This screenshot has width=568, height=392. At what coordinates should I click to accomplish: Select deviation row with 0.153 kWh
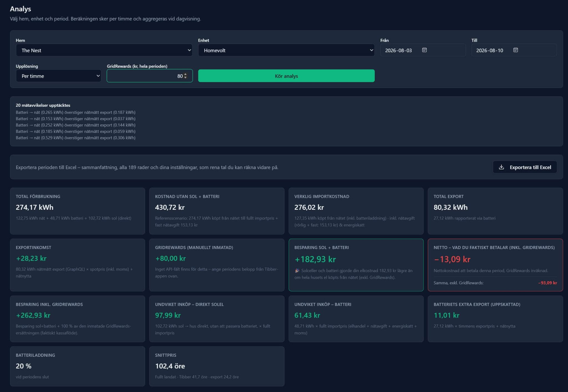tap(76, 119)
